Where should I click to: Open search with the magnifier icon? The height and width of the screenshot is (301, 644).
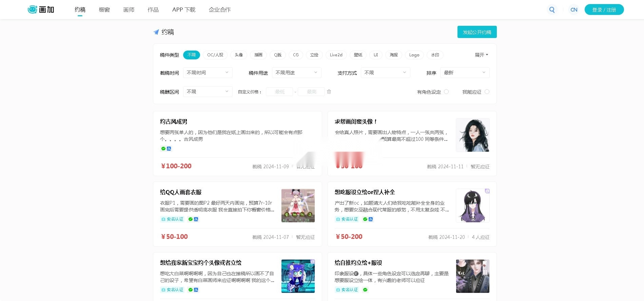click(x=552, y=10)
